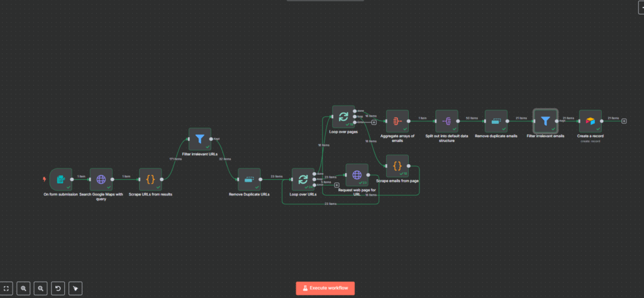Click the 32 items connection label
Image resolution: width=644 pixels, height=298 pixels.
225,159
